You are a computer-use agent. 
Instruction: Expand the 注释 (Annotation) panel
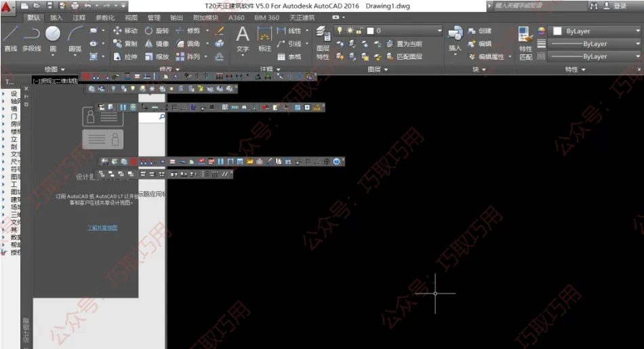pos(270,69)
